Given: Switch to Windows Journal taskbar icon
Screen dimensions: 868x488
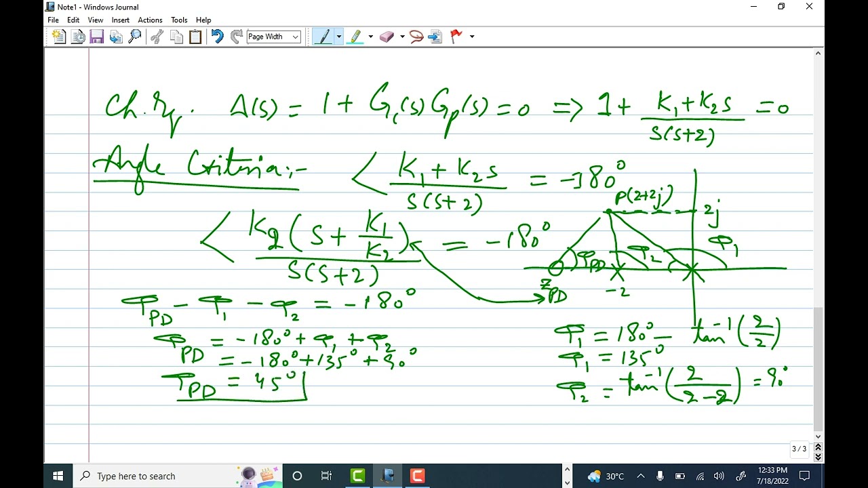Looking at the screenshot, I should [387, 476].
